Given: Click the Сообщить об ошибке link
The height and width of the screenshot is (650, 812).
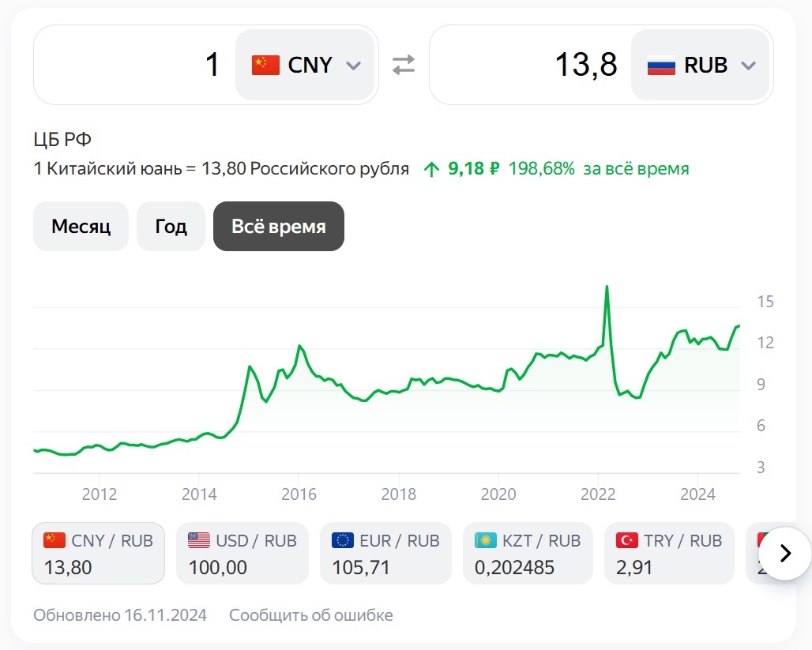Looking at the screenshot, I should pyautogui.click(x=310, y=615).
